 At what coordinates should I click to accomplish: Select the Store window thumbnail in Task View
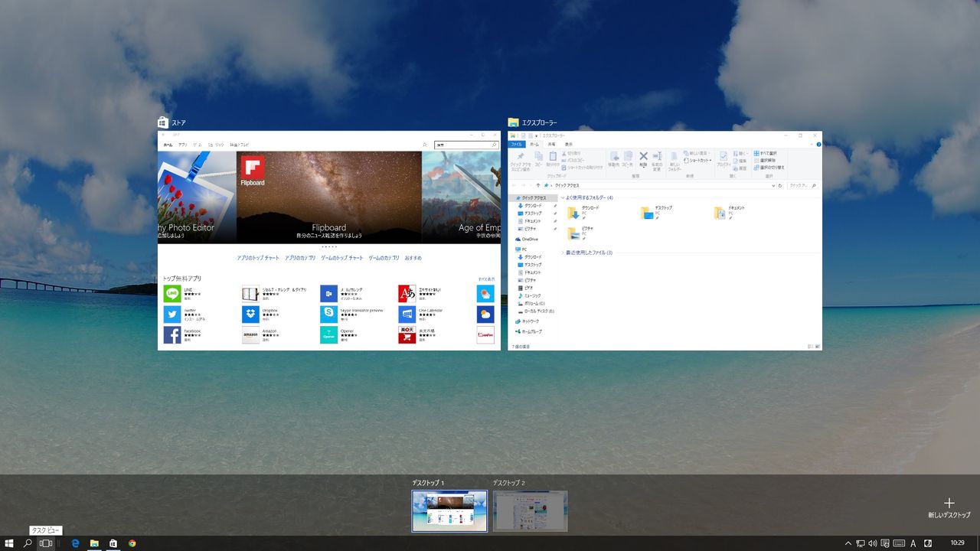[x=328, y=240]
